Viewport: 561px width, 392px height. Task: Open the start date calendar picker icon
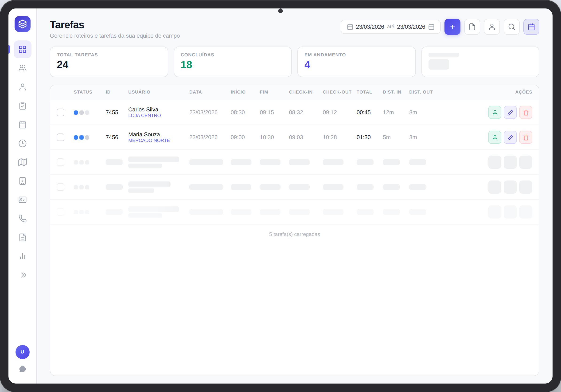point(350,27)
